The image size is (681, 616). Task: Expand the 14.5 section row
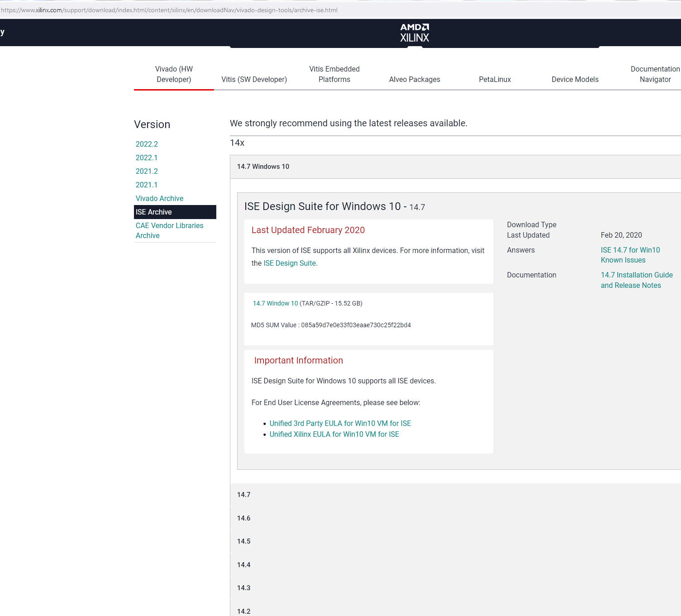455,541
